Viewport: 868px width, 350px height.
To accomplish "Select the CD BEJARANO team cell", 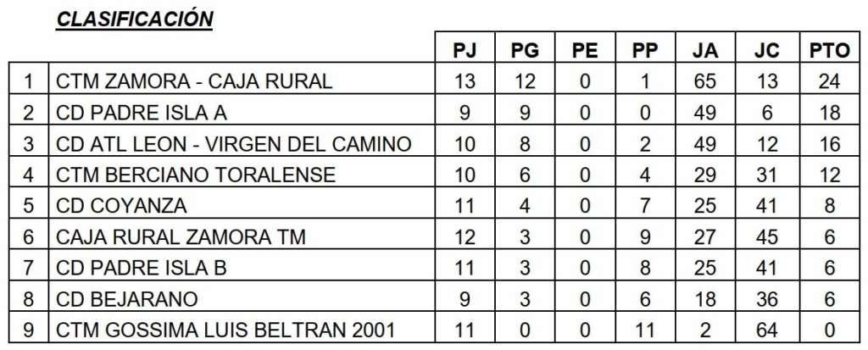I will click(x=127, y=299).
